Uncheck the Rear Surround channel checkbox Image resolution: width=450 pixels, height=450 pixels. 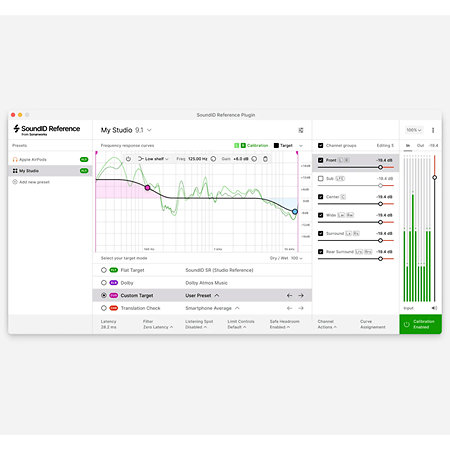click(320, 252)
